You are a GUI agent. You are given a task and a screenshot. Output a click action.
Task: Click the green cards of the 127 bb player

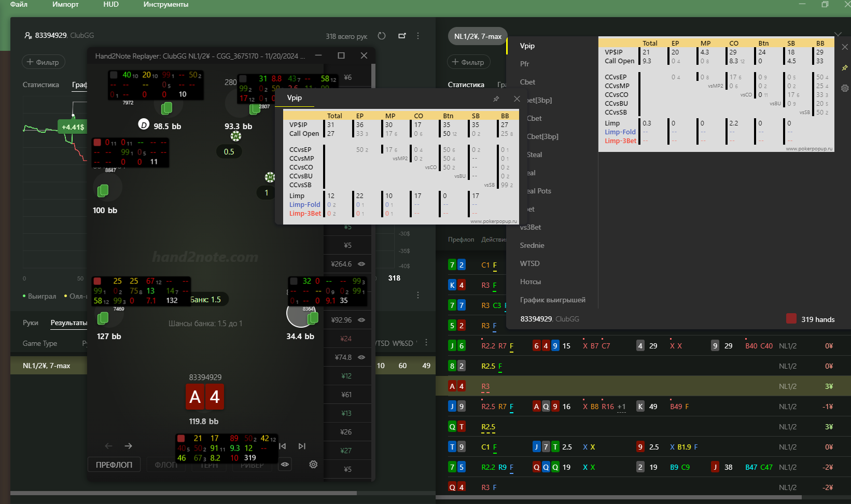pos(103,317)
